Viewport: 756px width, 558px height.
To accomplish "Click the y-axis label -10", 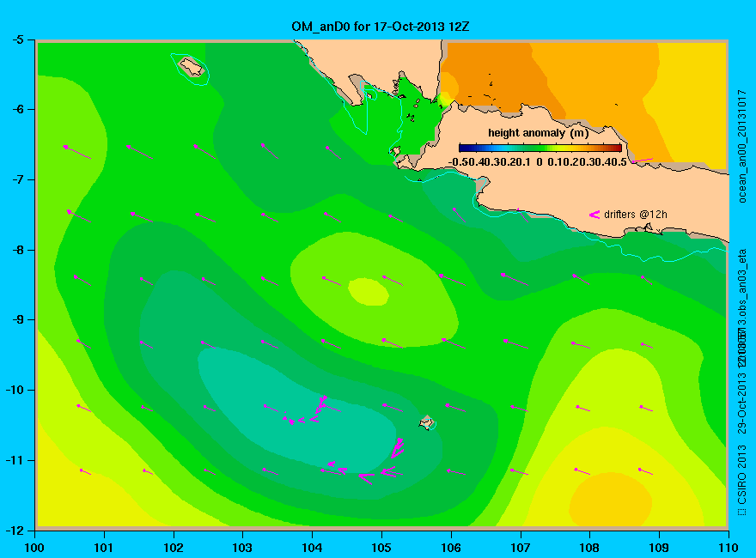I will 14,390.
